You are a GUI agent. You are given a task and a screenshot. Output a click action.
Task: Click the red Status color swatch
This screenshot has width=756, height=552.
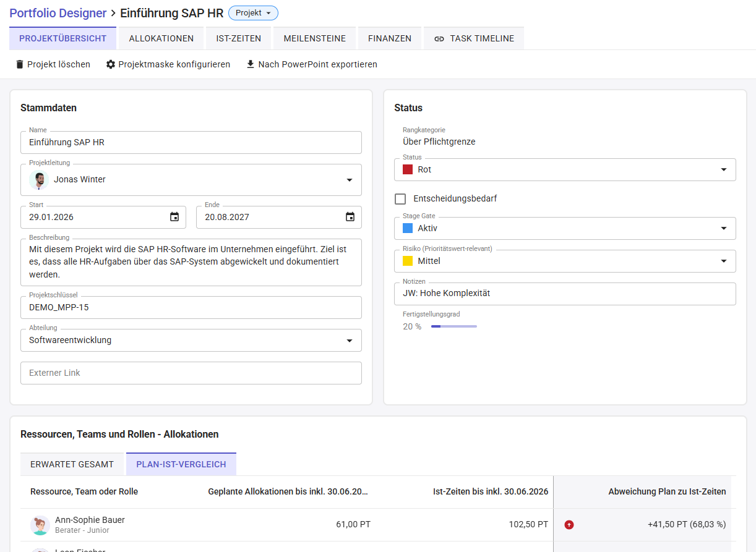point(408,169)
